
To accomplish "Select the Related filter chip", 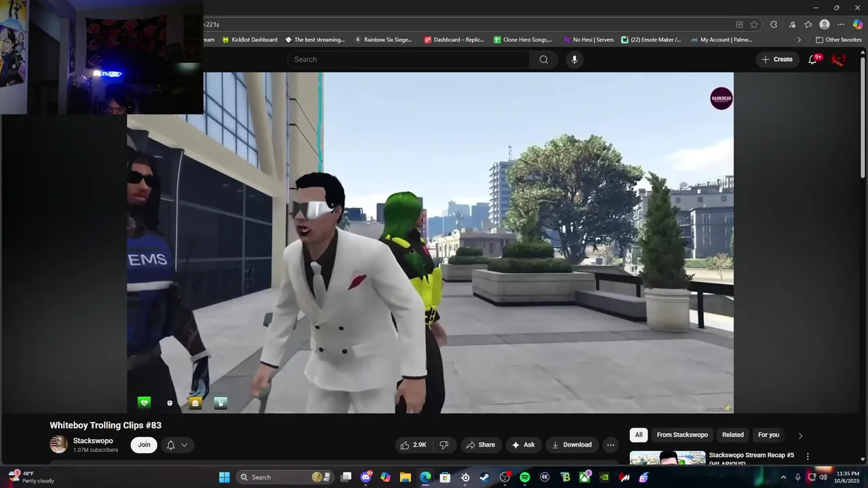I will 732,435.
